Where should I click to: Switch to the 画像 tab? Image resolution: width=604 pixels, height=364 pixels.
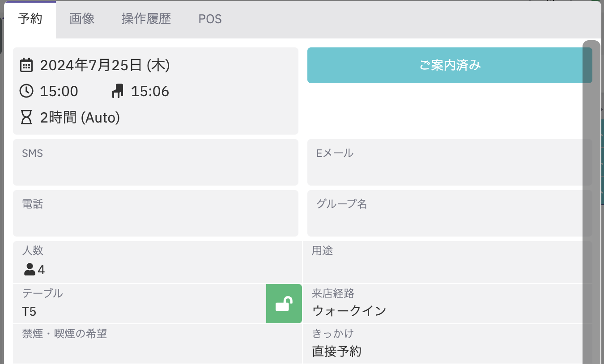coord(82,19)
